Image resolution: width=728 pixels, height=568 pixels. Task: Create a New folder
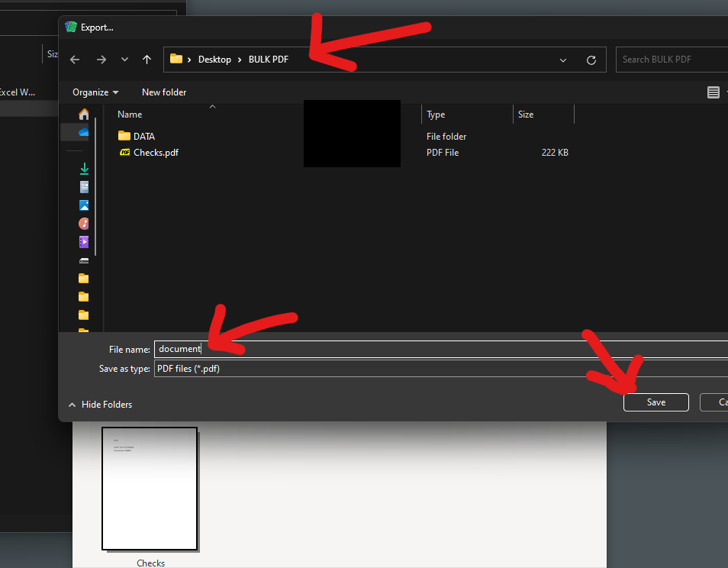(163, 92)
